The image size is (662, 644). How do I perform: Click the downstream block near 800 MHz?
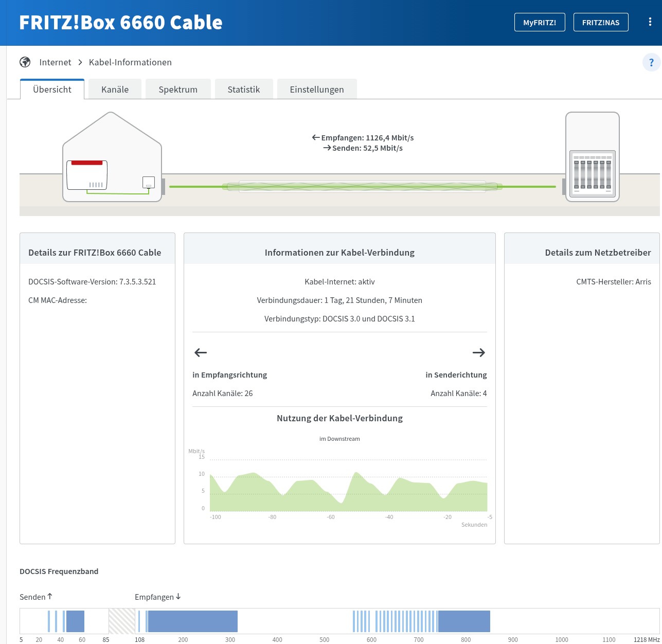464,621
